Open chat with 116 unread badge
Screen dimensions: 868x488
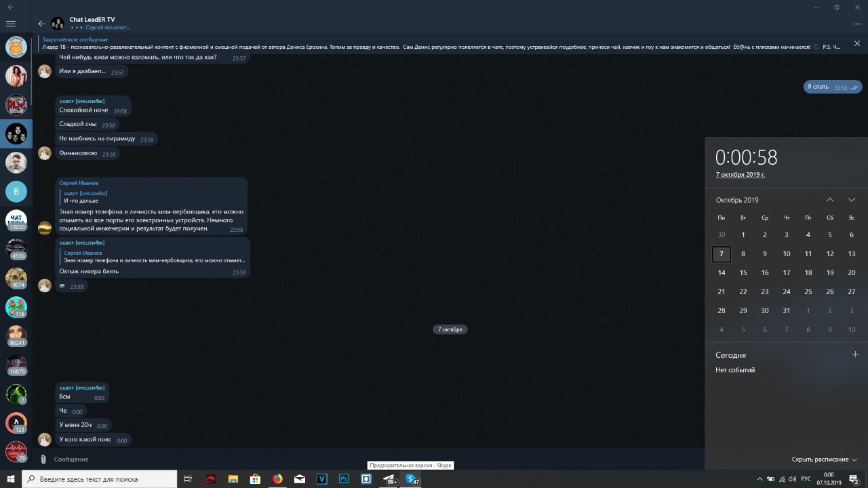(x=16, y=308)
